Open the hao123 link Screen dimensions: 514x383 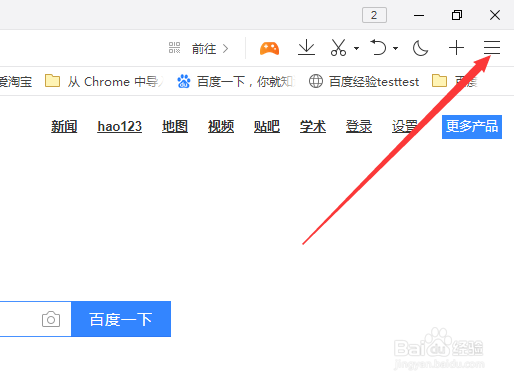[x=119, y=127]
